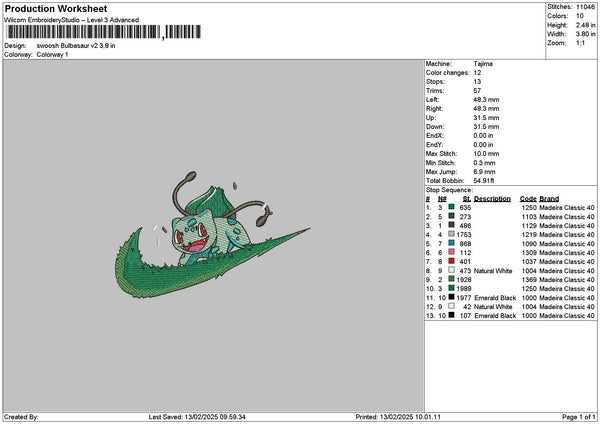Select the Left value "48.3 mm"
The height and width of the screenshot is (424, 600).
(486, 99)
